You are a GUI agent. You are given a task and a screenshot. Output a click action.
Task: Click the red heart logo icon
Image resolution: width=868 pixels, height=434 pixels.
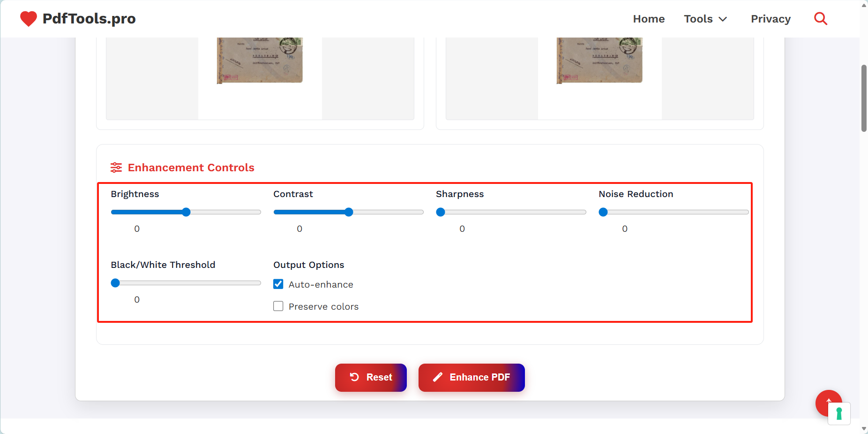29,19
